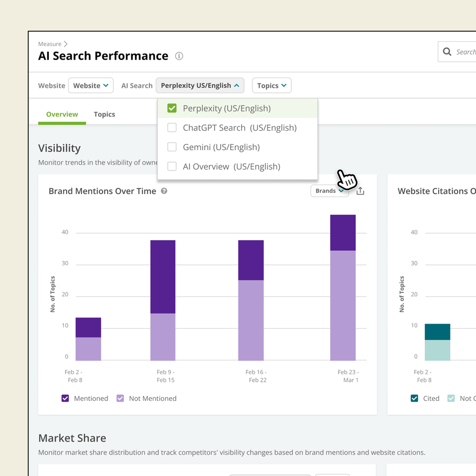Open the Website dropdown

tap(91, 85)
